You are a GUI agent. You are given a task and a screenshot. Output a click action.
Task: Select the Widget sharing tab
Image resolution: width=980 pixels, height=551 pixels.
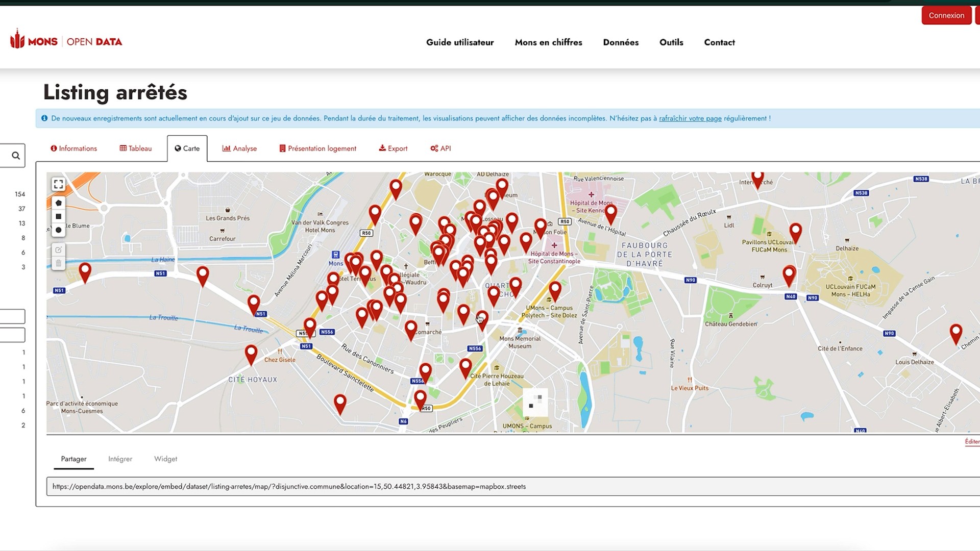tap(165, 459)
